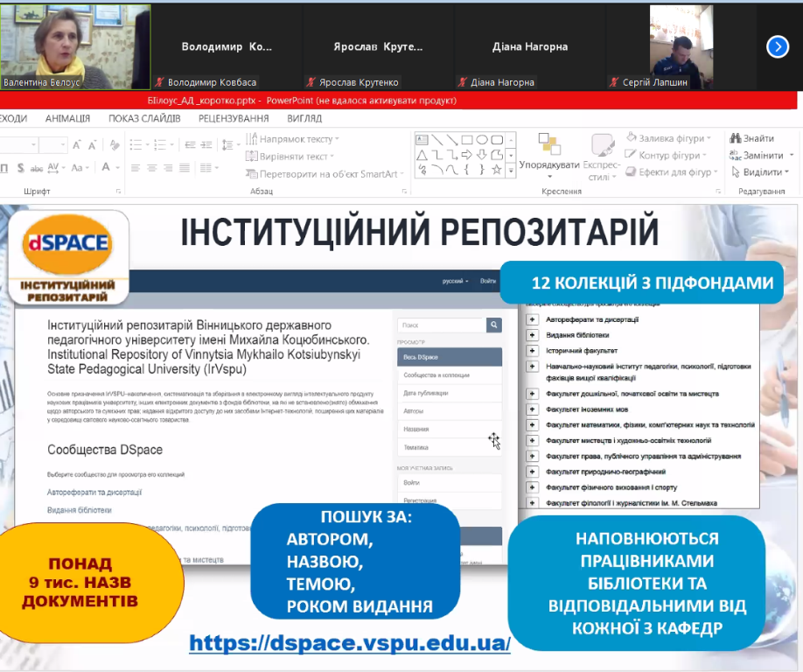This screenshot has height=672, width=803.
Task: Open the Контур фігури outline options
Action: click(666, 155)
